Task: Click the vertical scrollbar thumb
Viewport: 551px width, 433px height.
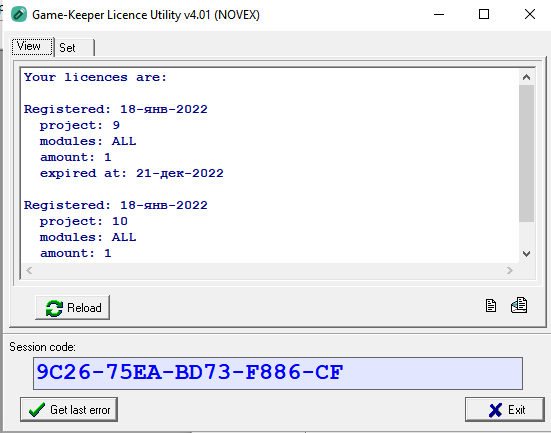Action: coord(526,153)
